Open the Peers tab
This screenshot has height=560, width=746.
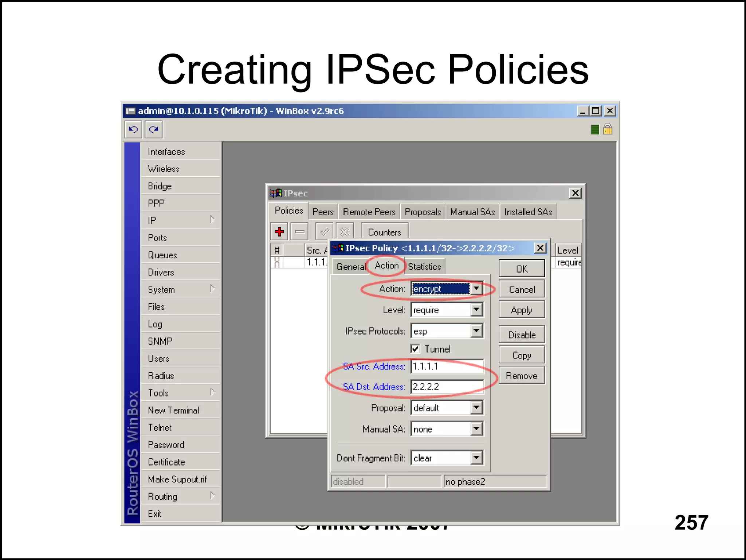323,212
